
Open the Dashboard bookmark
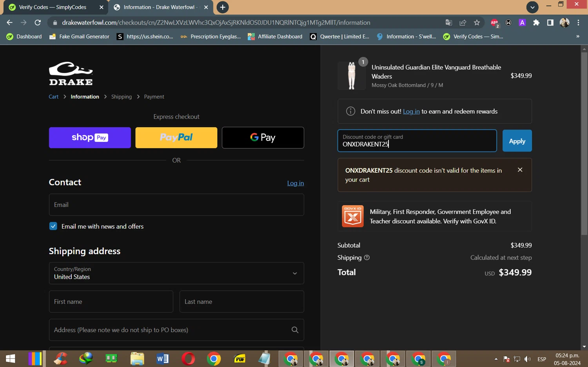(x=24, y=36)
